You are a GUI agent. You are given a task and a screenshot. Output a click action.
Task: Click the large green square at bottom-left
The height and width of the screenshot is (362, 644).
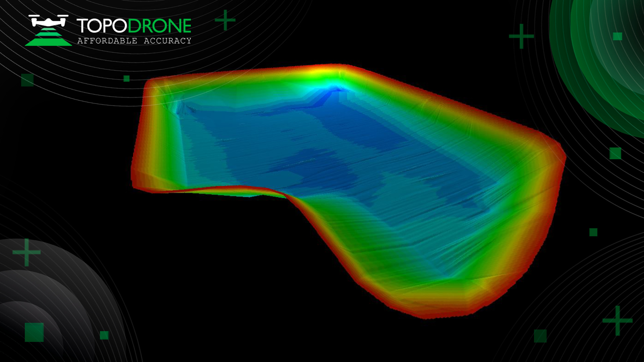tap(34, 332)
